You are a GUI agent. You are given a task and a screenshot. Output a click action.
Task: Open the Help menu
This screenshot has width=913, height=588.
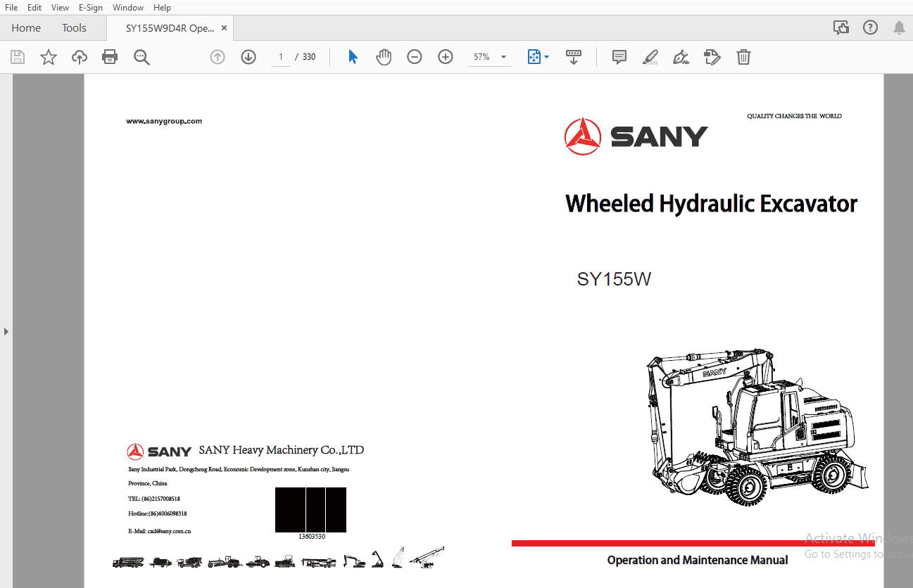pos(162,8)
